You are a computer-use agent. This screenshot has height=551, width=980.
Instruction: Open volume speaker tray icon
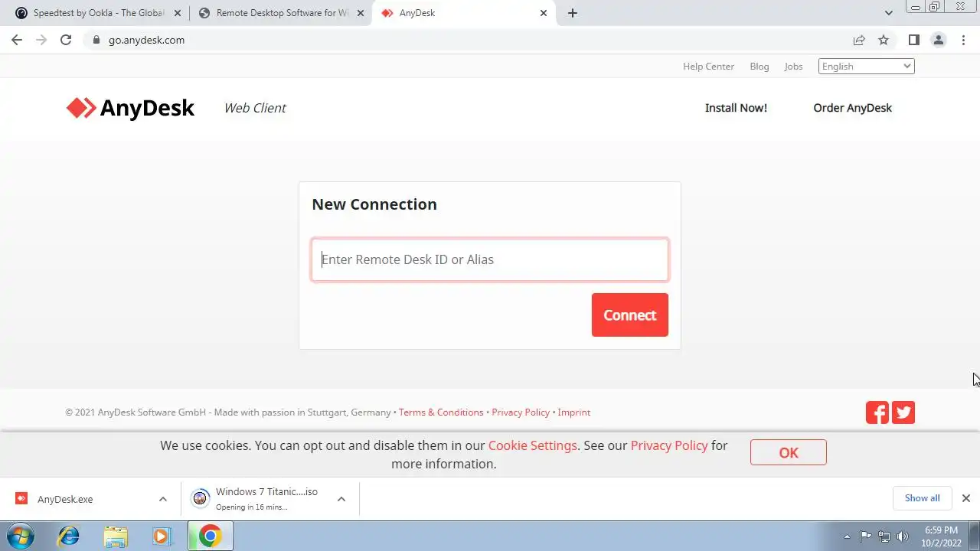[903, 536]
